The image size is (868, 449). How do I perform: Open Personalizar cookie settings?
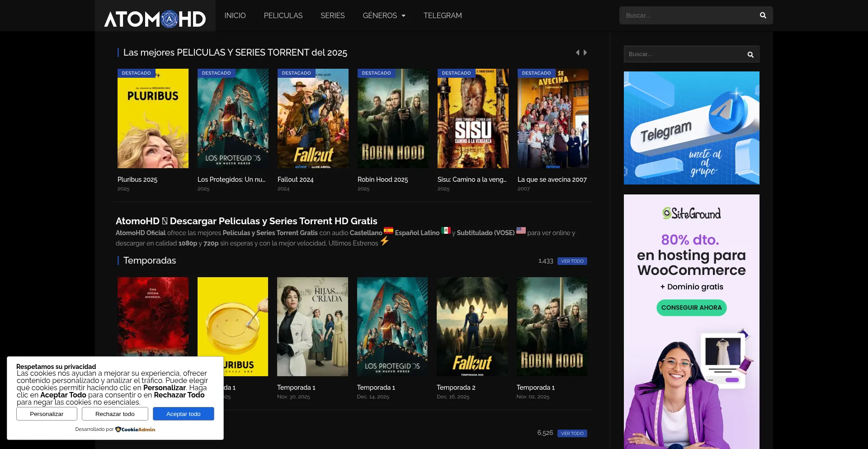47,414
